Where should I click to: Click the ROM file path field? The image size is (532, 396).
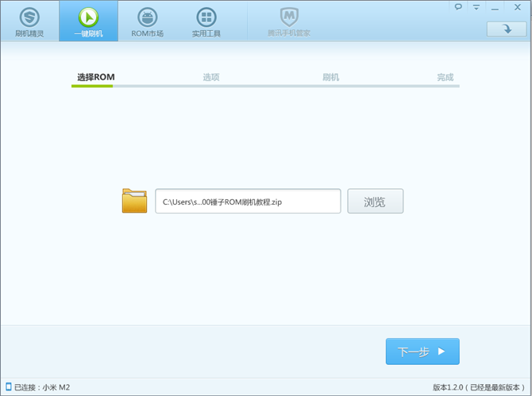(248, 201)
